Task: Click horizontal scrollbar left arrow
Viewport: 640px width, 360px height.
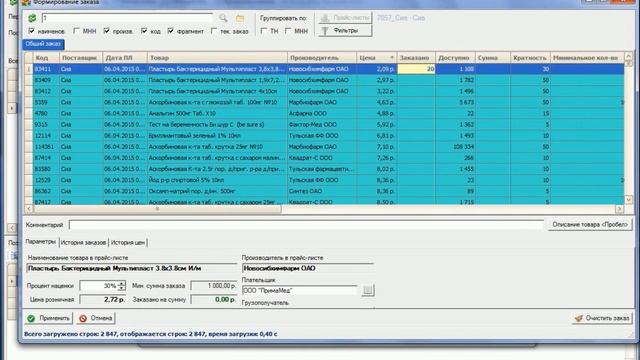Action: pos(29,209)
